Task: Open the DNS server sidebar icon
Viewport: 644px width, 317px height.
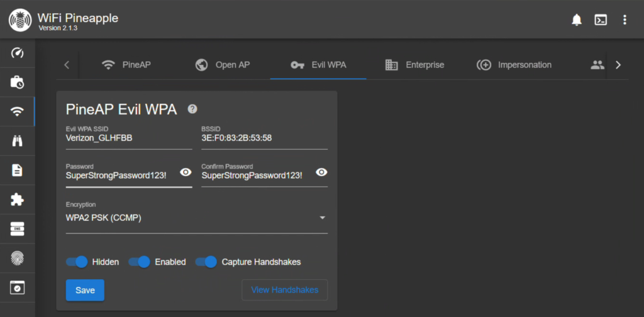Action: (x=17, y=229)
